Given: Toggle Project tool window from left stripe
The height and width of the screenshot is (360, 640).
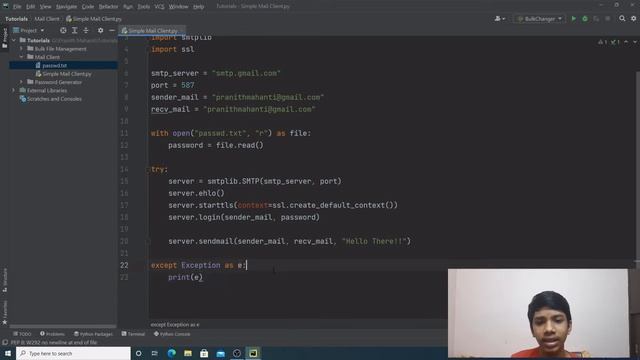Looking at the screenshot, I should click(5, 39).
